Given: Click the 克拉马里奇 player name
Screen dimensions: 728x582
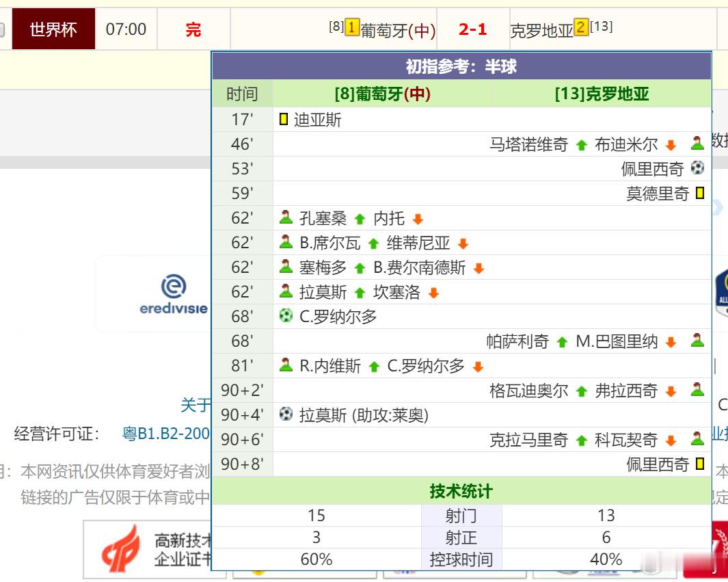Looking at the screenshot, I should click(x=529, y=440).
